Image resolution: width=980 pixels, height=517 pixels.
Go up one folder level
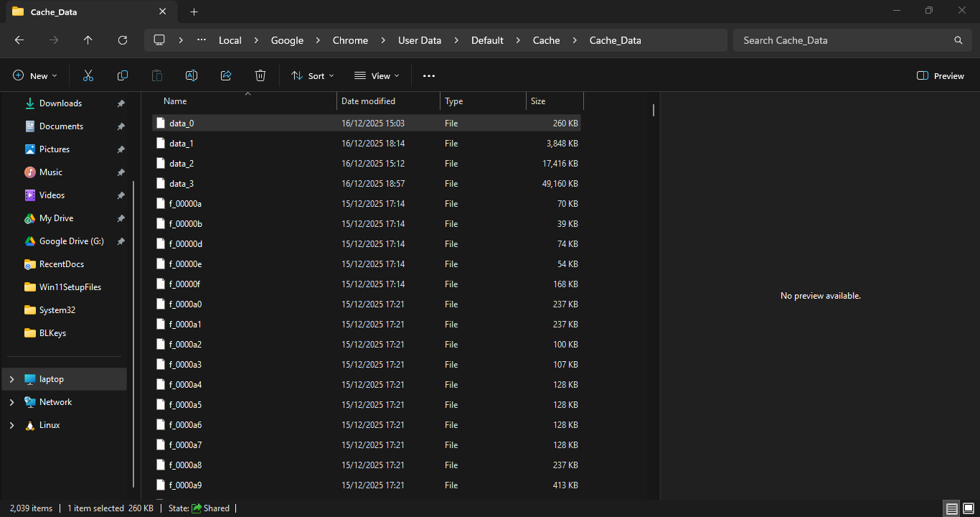(x=88, y=40)
